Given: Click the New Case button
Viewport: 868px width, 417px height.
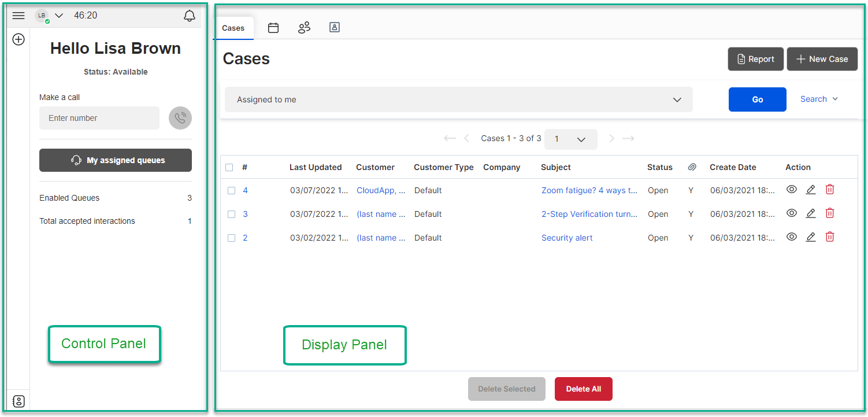Looking at the screenshot, I should [x=822, y=59].
